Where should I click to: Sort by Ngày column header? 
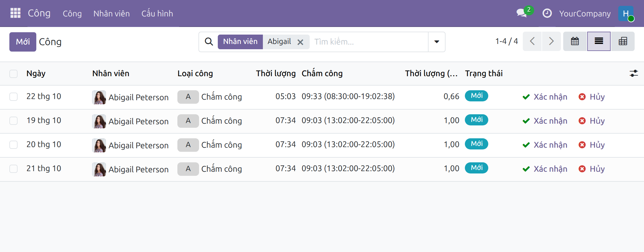[x=36, y=73]
